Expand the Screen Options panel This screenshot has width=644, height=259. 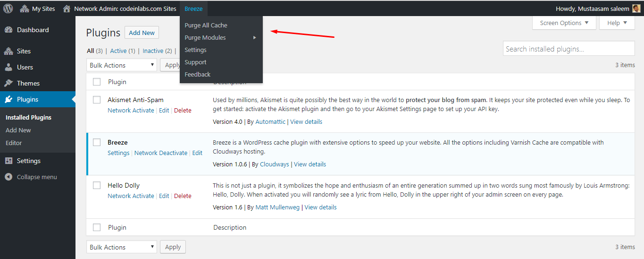tap(564, 23)
